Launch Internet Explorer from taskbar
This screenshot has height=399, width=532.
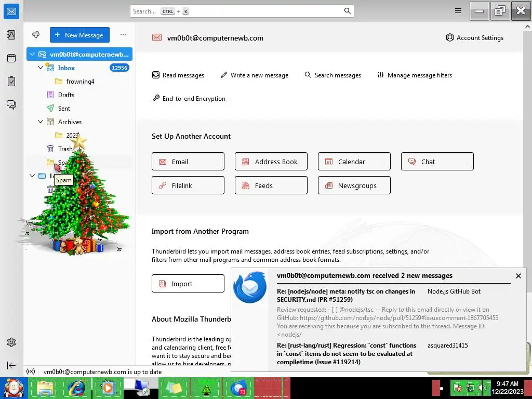pos(77,388)
